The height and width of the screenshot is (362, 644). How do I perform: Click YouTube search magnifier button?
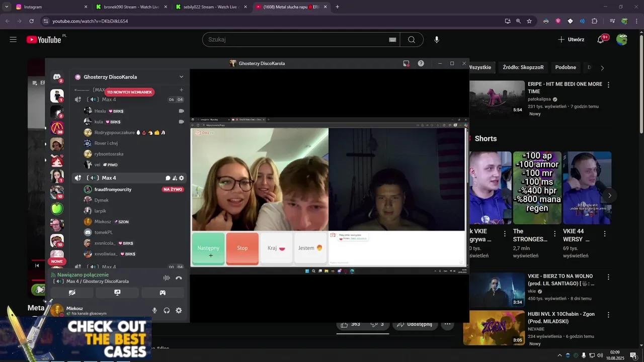[x=412, y=40]
